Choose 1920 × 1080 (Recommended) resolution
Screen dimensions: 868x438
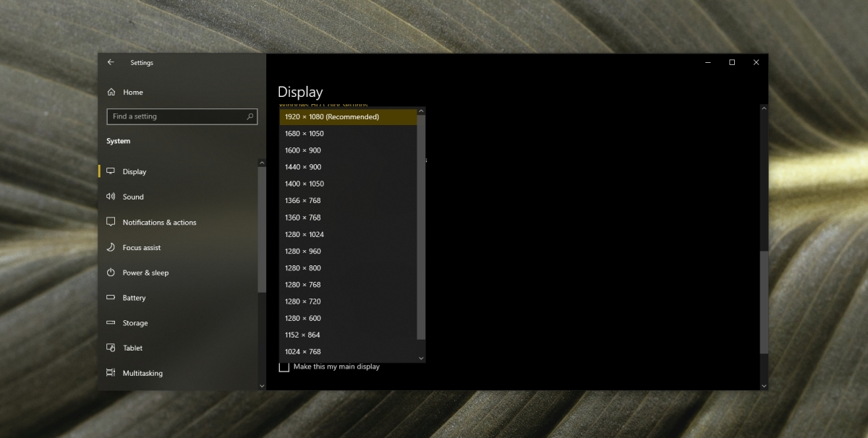point(348,116)
